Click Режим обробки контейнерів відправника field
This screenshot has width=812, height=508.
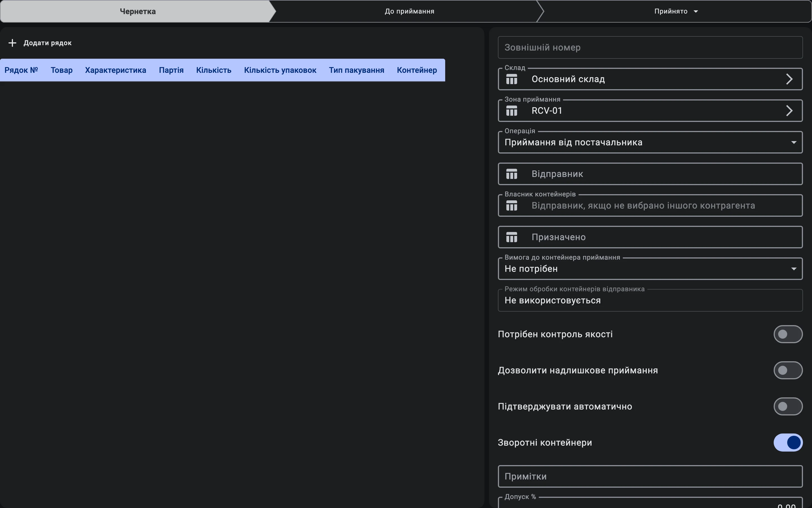(650, 300)
